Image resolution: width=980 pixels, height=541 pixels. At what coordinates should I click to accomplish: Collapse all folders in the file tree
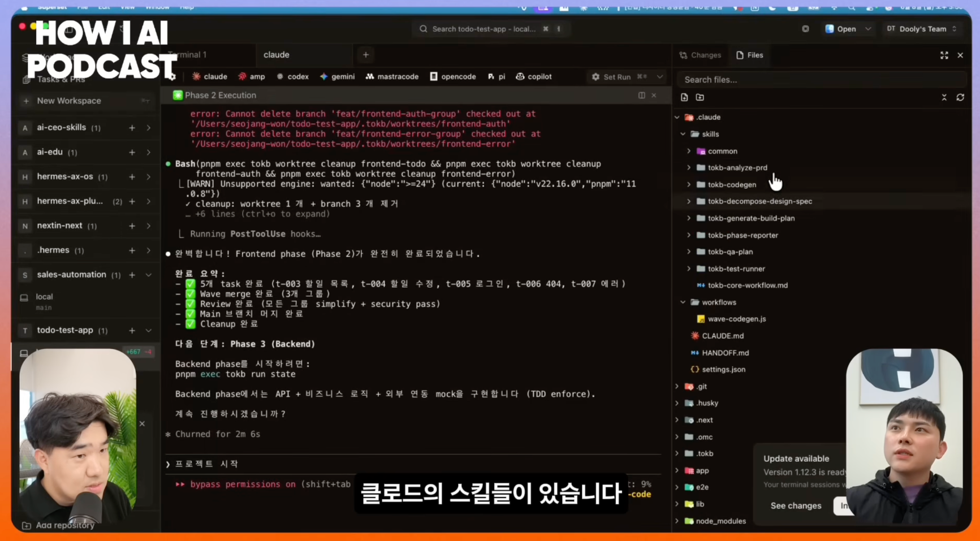[944, 97]
